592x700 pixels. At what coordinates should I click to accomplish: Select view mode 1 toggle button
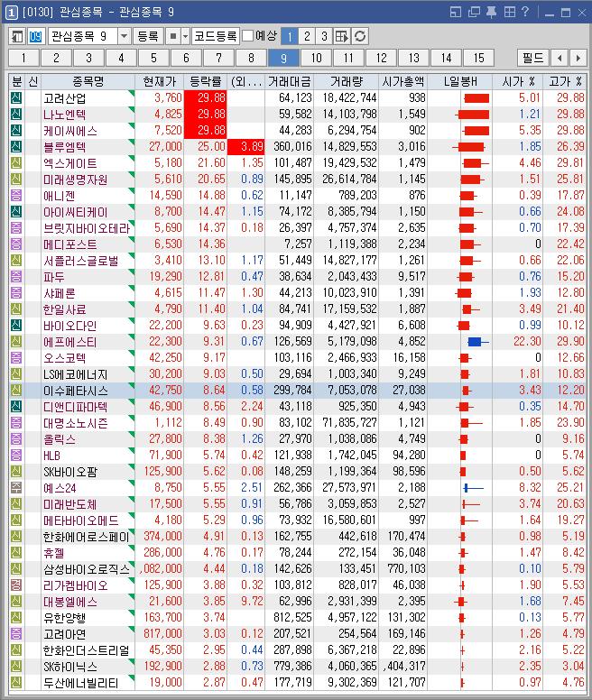(290, 36)
